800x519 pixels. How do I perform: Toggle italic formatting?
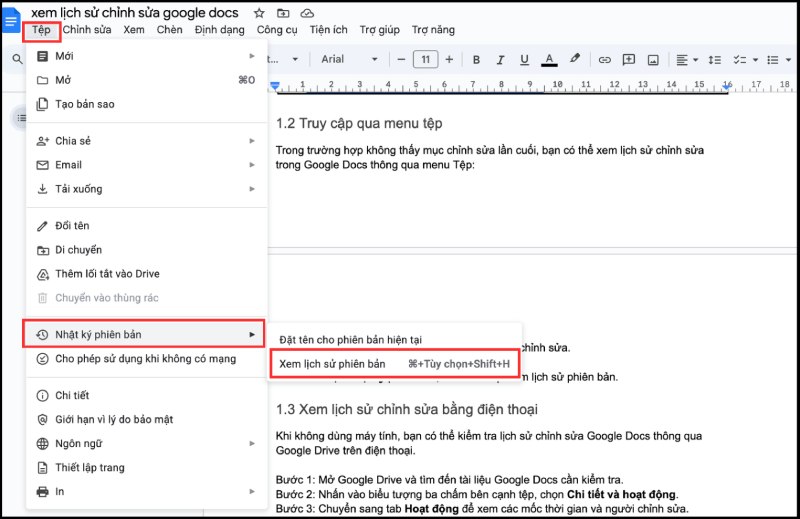click(500, 60)
